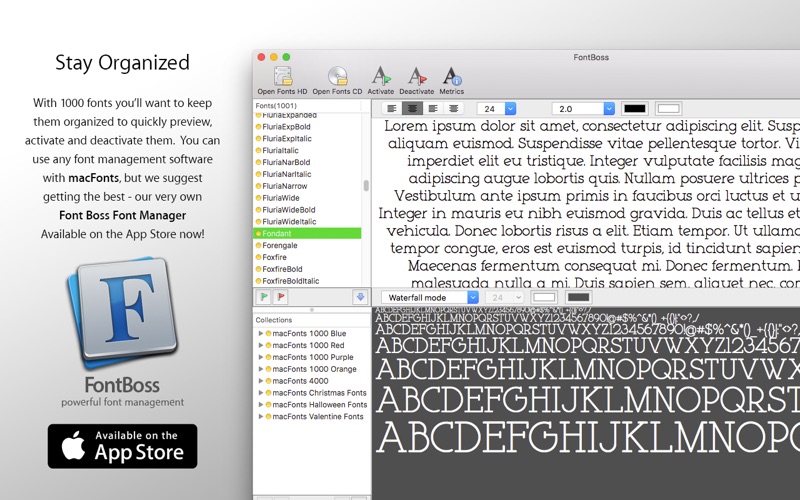Select the FluriaWide font

307,198
